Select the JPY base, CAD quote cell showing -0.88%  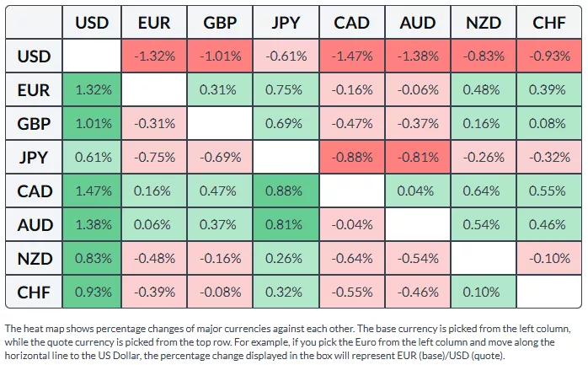tap(352, 158)
